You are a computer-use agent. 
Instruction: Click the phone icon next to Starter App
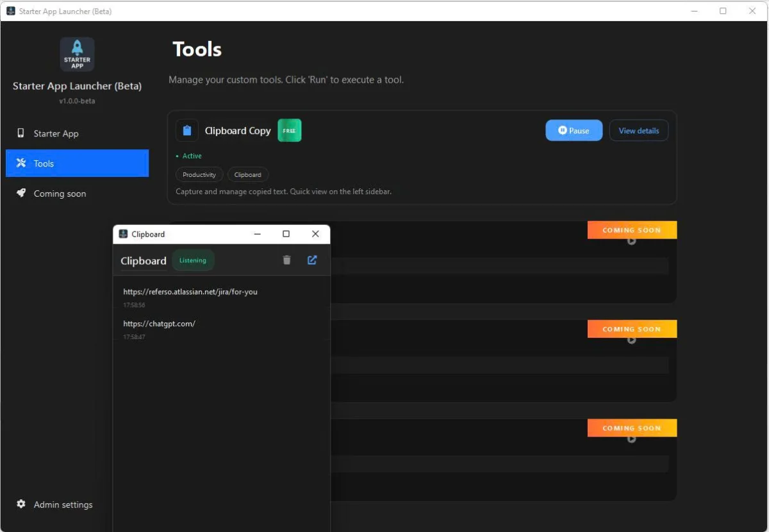tap(20, 133)
